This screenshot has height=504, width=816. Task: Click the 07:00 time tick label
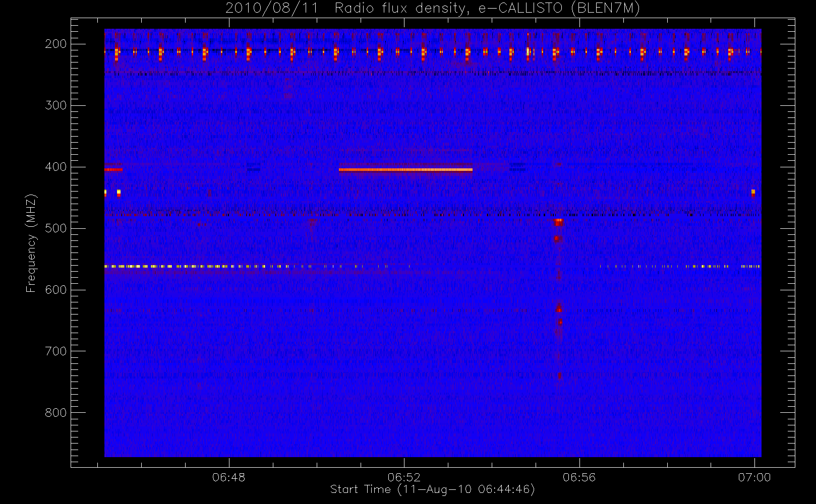click(754, 477)
